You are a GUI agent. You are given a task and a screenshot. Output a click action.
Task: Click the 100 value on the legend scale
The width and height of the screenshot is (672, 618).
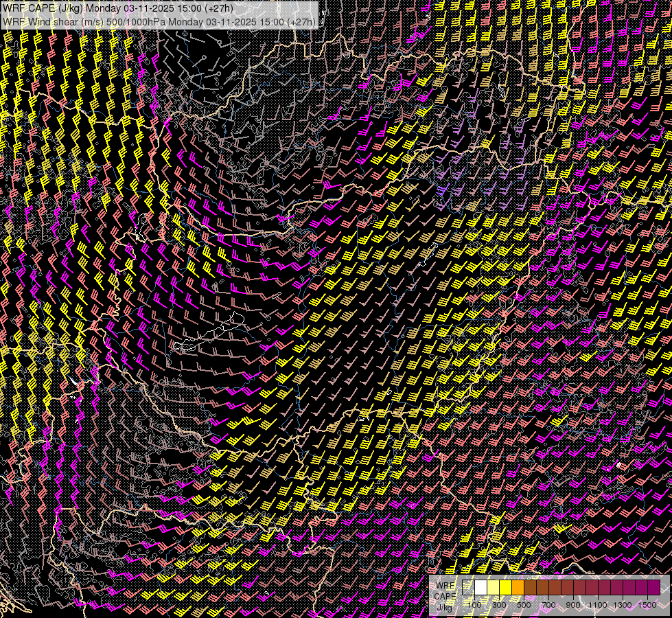tap(474, 604)
